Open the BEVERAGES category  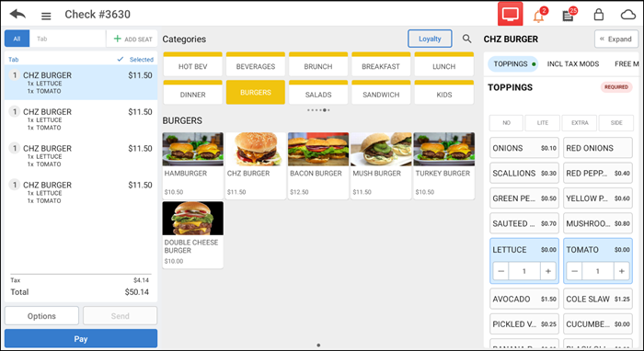[x=256, y=64]
